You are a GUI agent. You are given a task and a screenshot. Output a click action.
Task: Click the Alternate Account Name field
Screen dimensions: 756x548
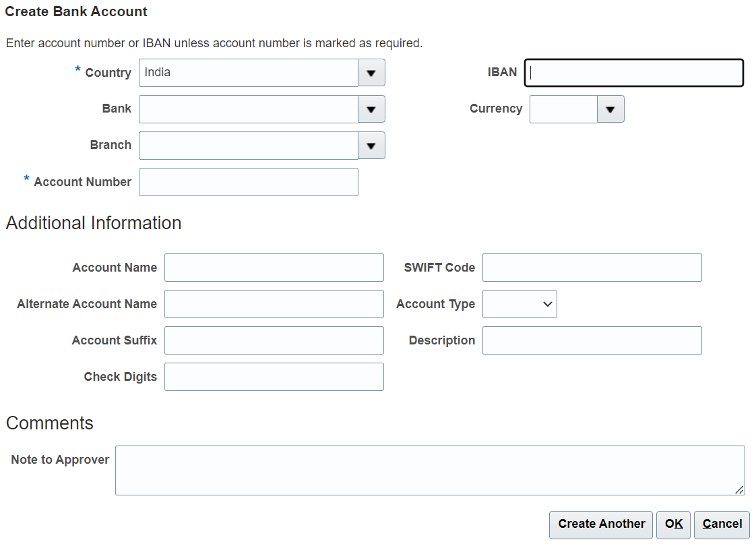click(x=274, y=303)
